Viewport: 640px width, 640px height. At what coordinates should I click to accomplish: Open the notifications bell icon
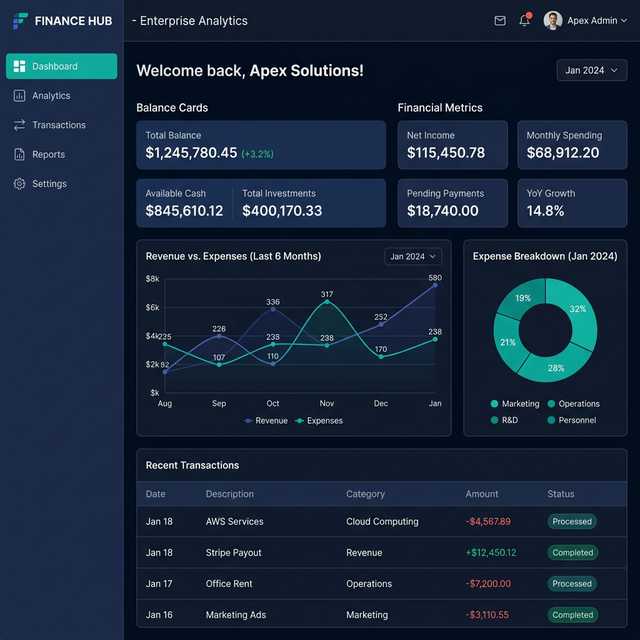point(525,20)
